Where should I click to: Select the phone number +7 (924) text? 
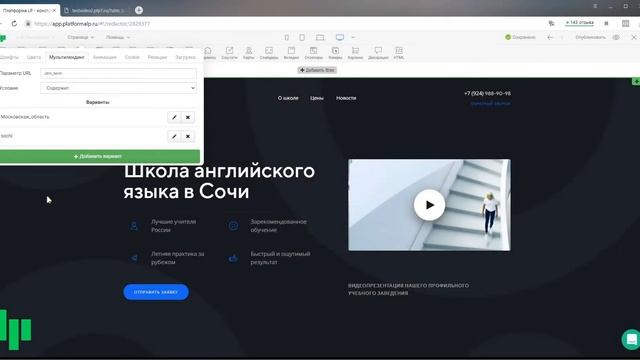(x=487, y=93)
